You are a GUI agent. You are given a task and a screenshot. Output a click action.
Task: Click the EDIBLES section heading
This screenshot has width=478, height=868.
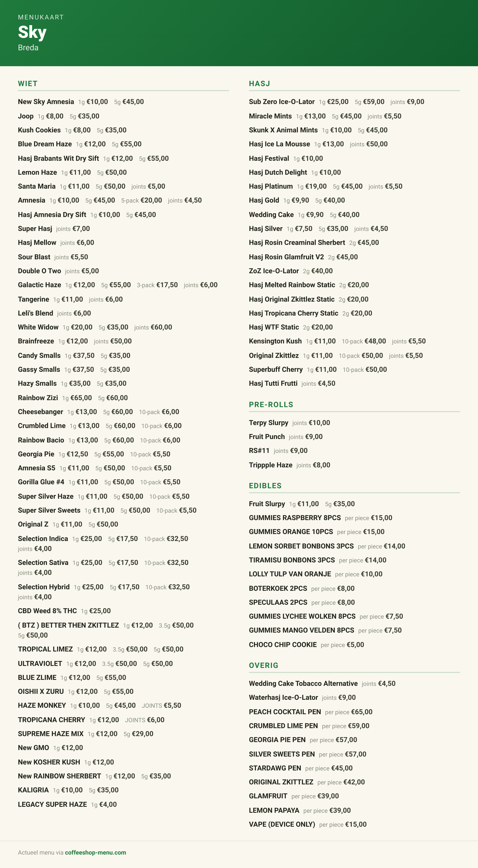coord(265,486)
